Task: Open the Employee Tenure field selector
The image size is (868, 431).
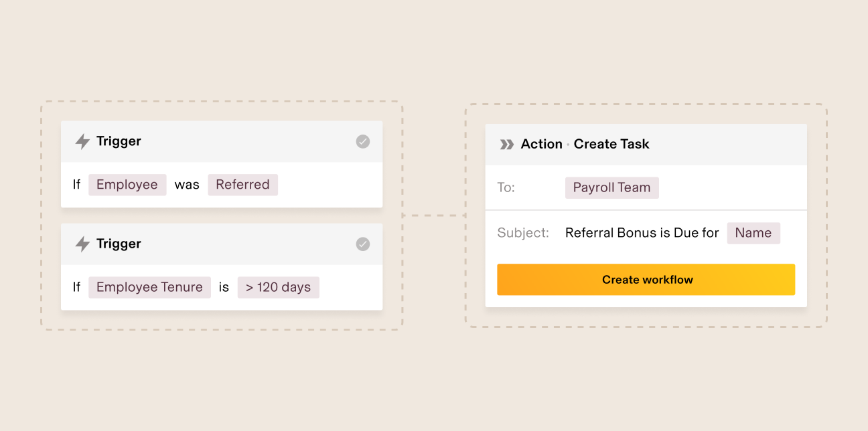Action: [x=149, y=287]
